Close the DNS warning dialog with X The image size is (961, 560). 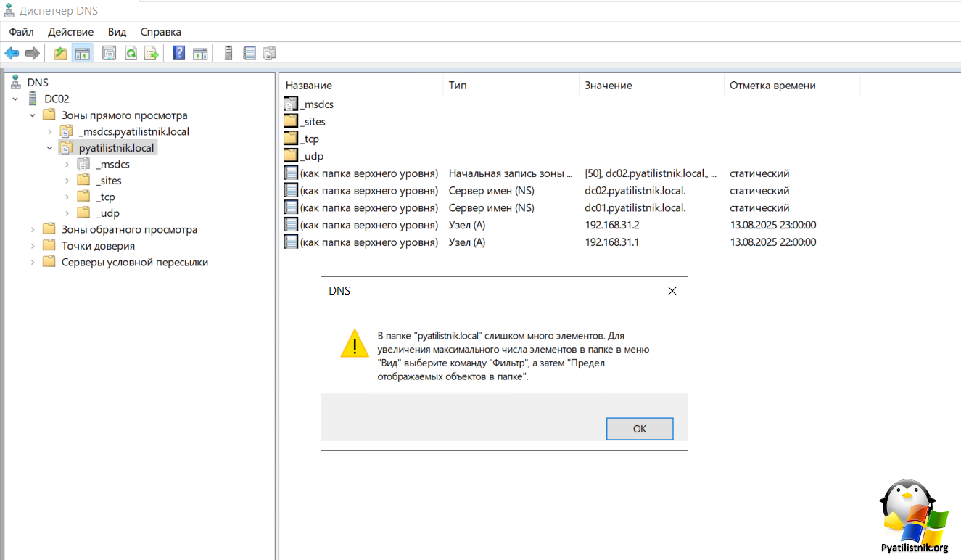[672, 291]
